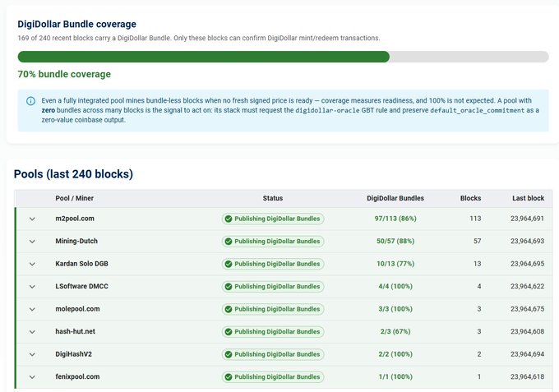Click the 169 of 240 recent blocks description

pos(199,38)
